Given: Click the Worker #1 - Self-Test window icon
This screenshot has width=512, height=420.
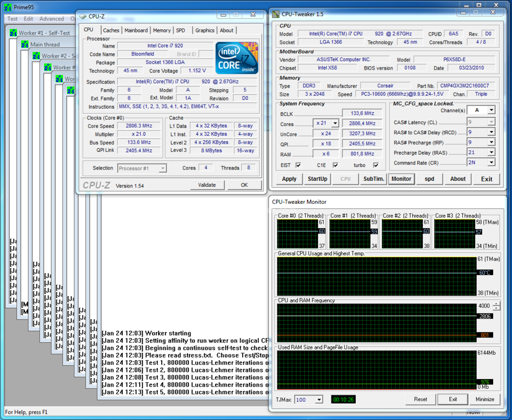Looking at the screenshot, I should pos(13,33).
